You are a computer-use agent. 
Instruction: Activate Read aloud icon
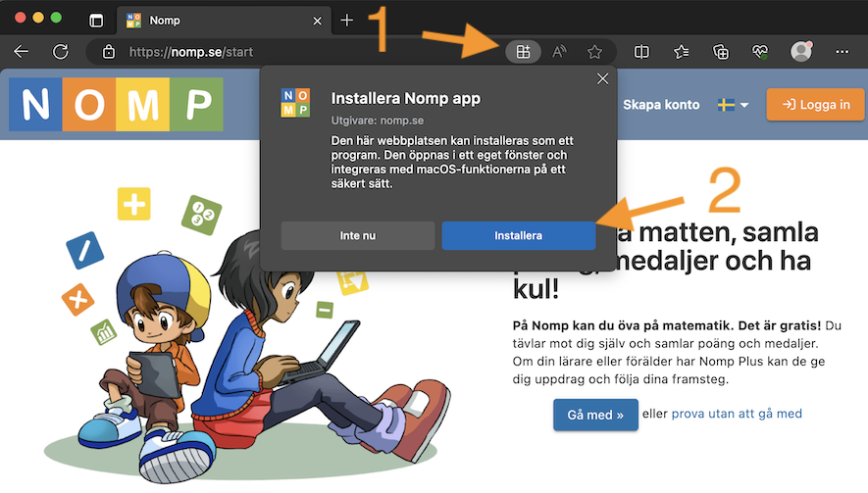pos(559,52)
